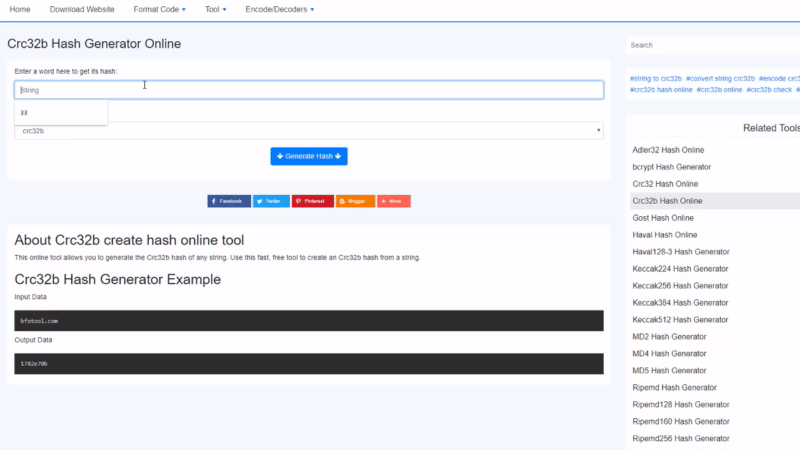Screen dimensions: 800x450
Task: Open bcrypt Hash Generator link
Action: tap(672, 167)
